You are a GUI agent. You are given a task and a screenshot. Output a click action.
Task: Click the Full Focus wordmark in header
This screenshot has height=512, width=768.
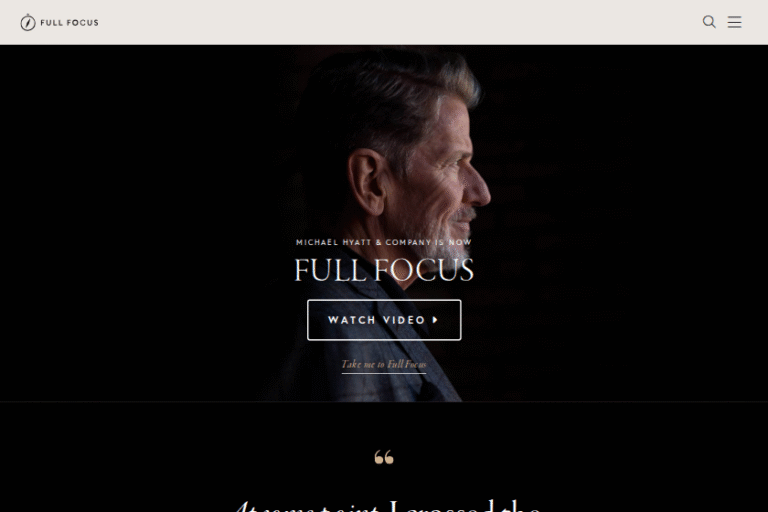click(69, 23)
